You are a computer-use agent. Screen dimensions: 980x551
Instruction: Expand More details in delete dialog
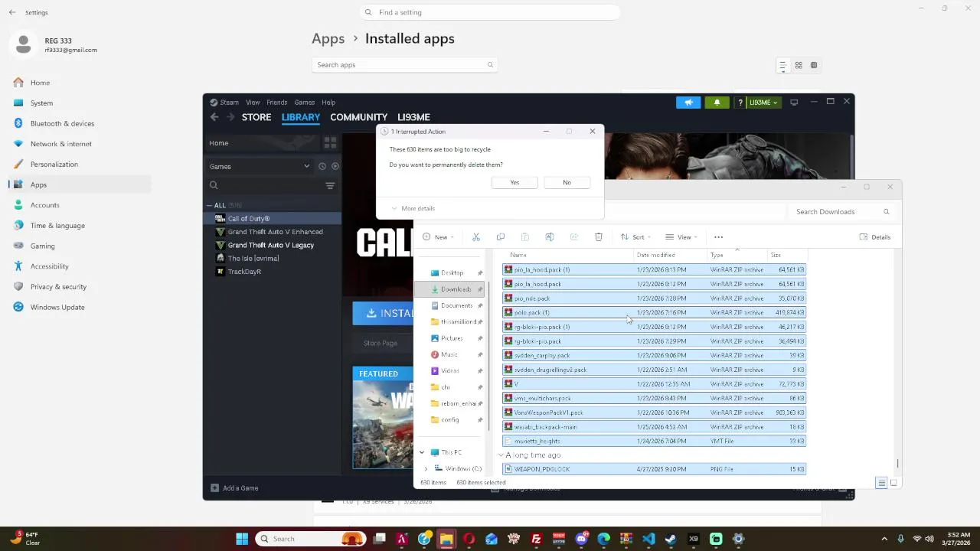click(x=413, y=208)
